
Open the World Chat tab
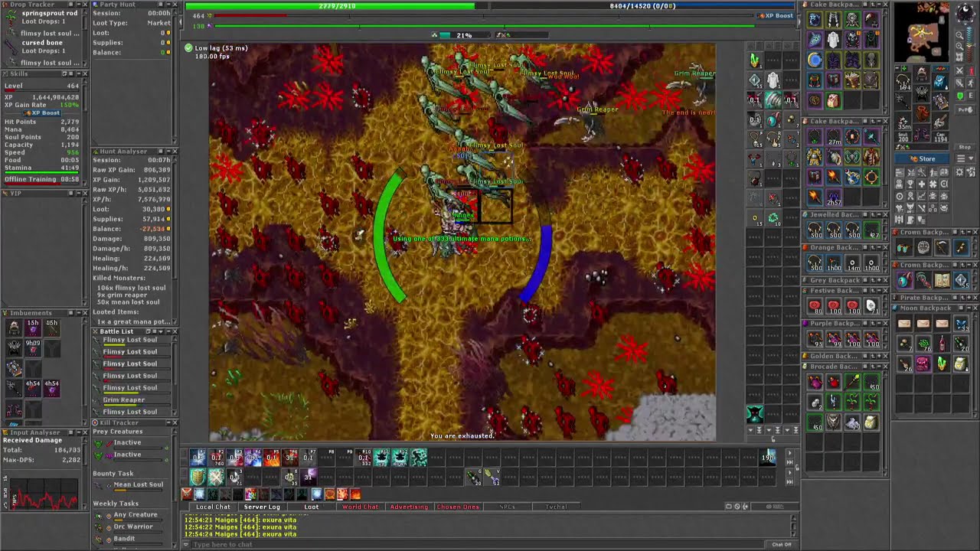coord(361,507)
